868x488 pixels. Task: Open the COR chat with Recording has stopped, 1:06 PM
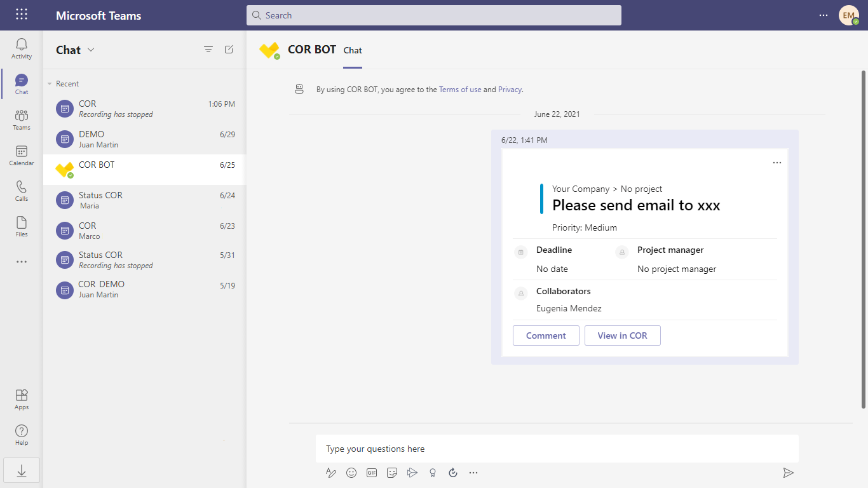point(144,109)
